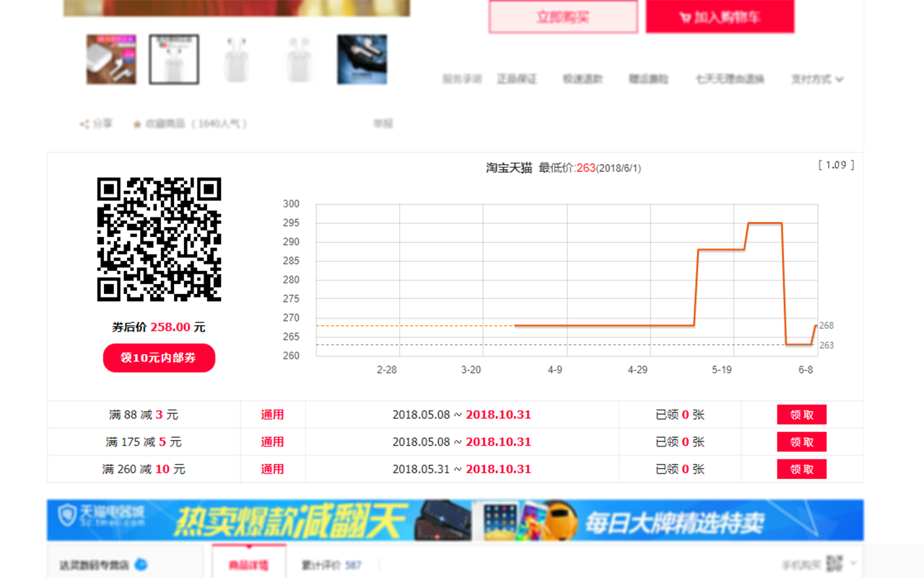This screenshot has height=578, width=924.
Task: Click the 268 end value label on chart
Action: [x=827, y=326]
